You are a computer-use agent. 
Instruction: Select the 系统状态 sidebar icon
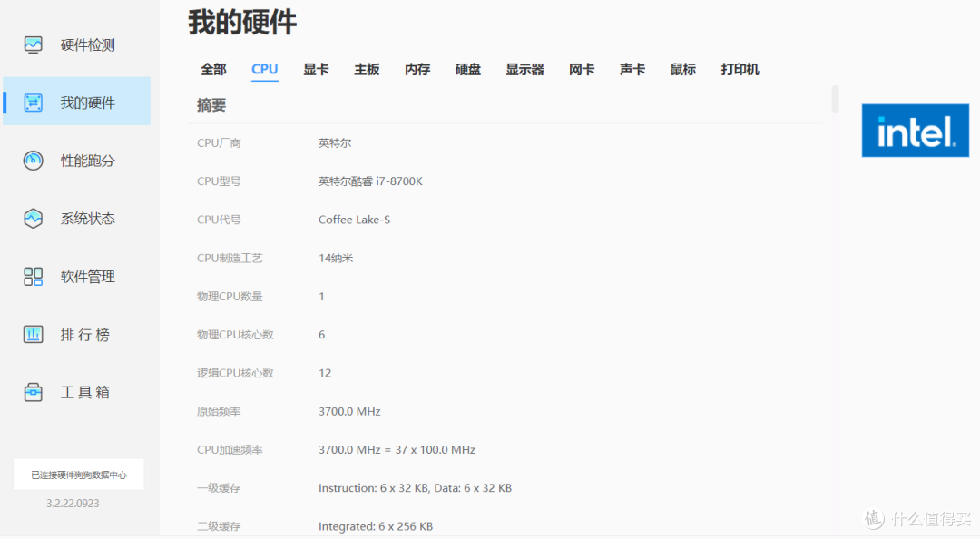coord(33,218)
